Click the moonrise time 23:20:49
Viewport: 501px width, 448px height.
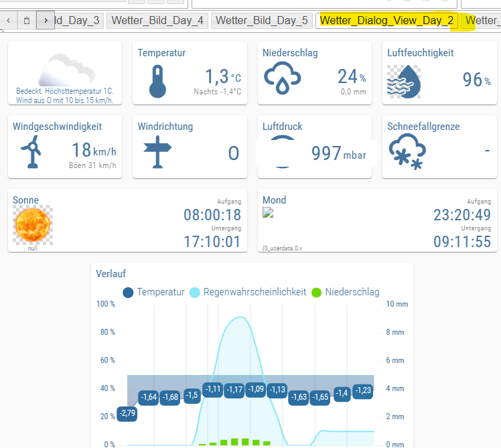point(462,215)
